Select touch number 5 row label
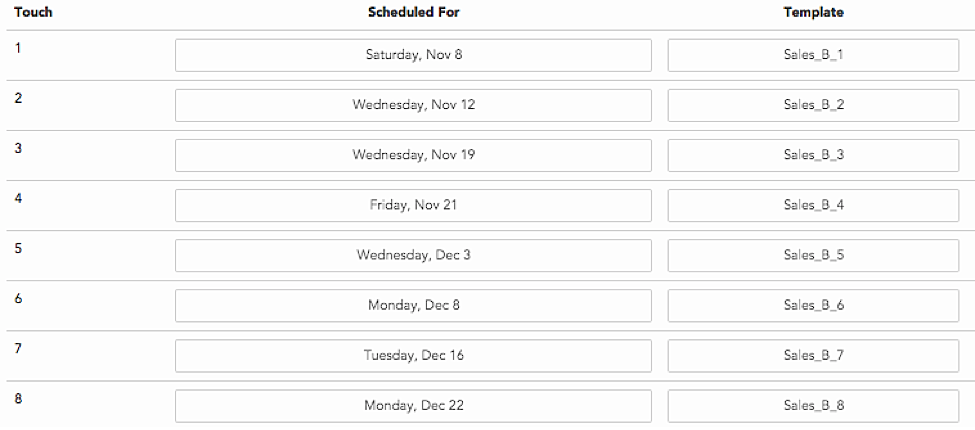This screenshot has height=430, width=975. click(18, 249)
